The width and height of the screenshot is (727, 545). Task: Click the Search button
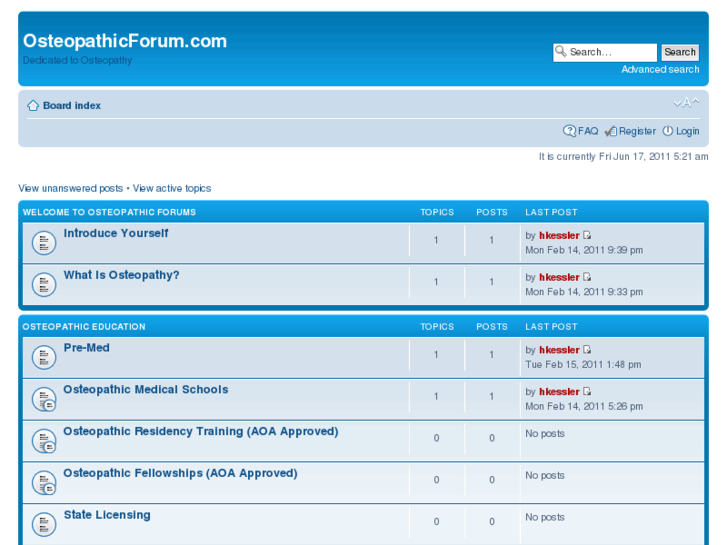(680, 52)
